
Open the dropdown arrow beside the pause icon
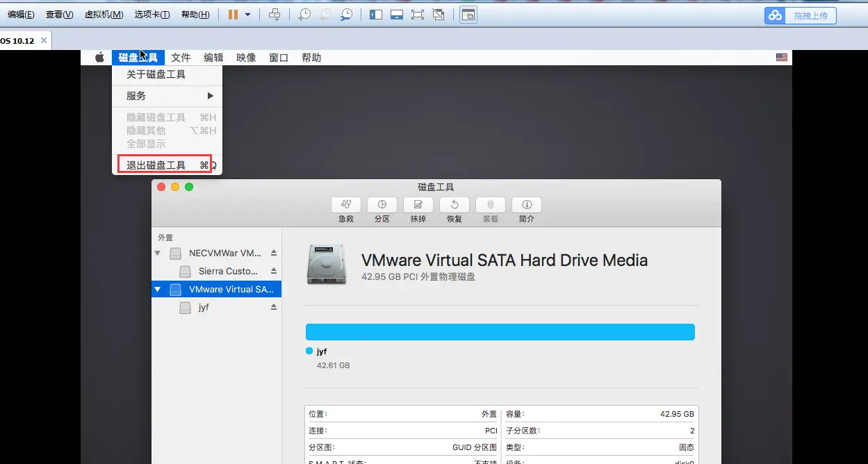(x=247, y=15)
